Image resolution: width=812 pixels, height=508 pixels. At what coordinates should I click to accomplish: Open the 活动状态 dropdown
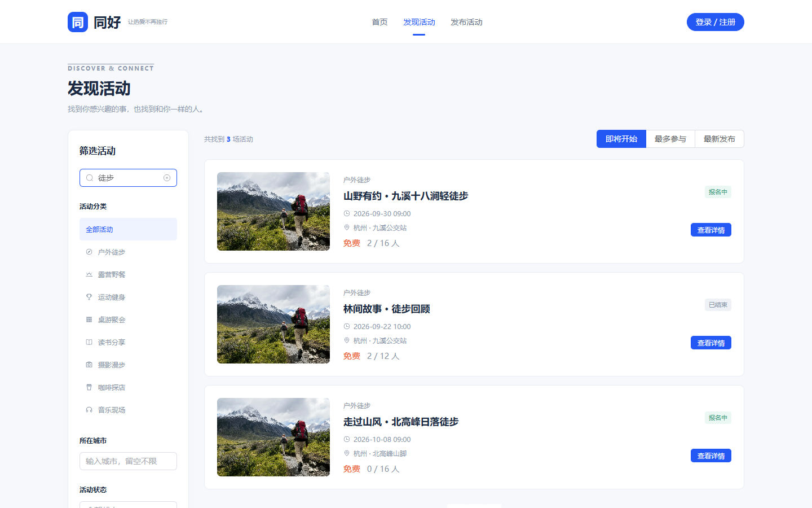[x=128, y=505]
